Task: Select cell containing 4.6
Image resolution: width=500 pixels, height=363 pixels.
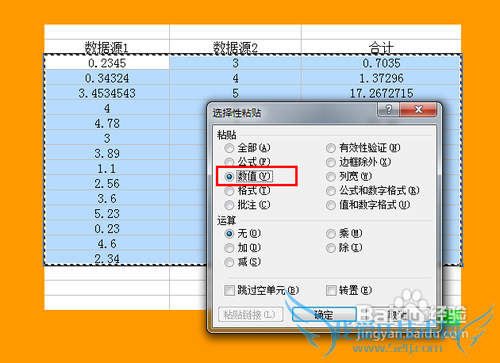Action: pos(107,243)
